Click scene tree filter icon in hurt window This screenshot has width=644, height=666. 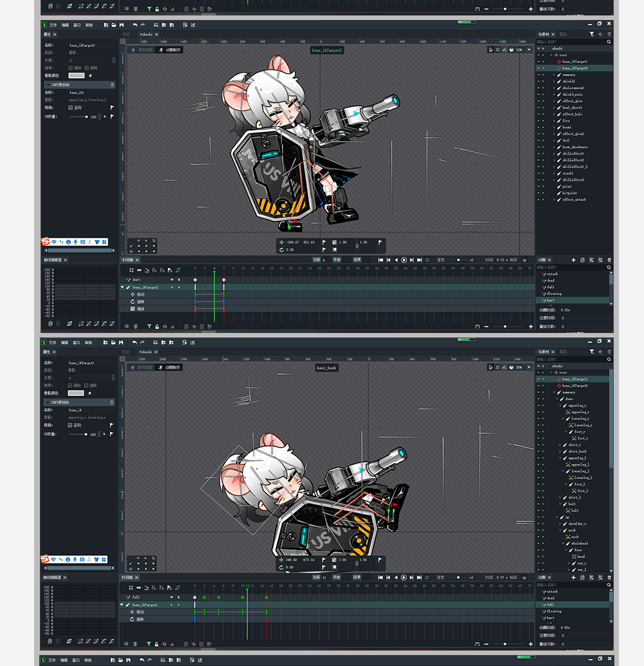pyautogui.click(x=592, y=34)
